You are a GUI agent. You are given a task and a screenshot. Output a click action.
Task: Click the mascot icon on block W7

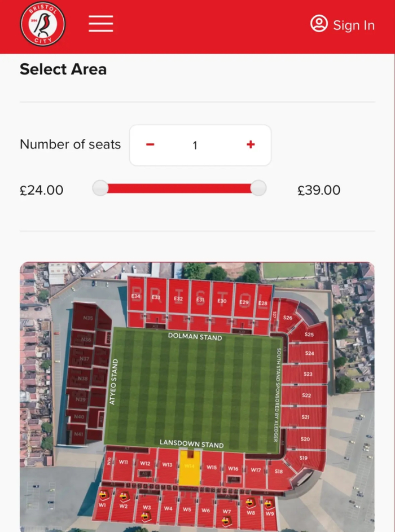(226, 520)
